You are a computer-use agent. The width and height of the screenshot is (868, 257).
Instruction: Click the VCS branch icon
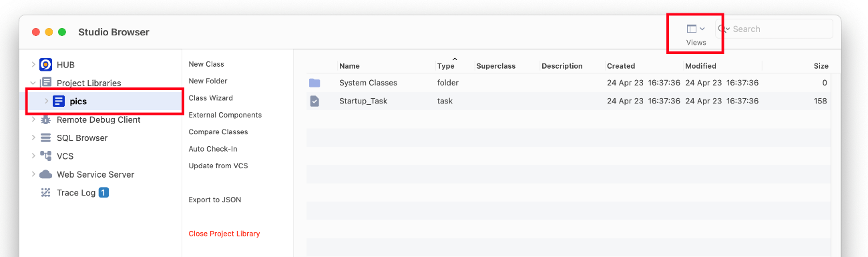pyautogui.click(x=45, y=156)
